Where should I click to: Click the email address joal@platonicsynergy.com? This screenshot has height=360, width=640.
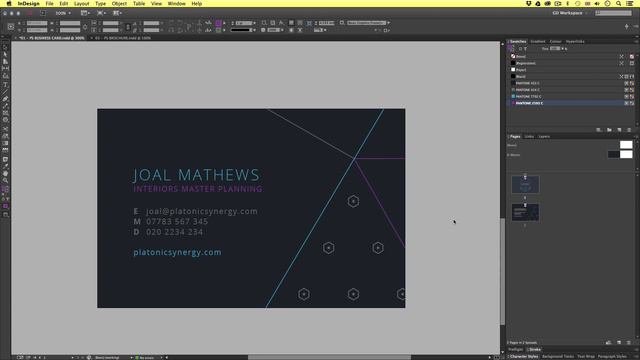coord(202,211)
